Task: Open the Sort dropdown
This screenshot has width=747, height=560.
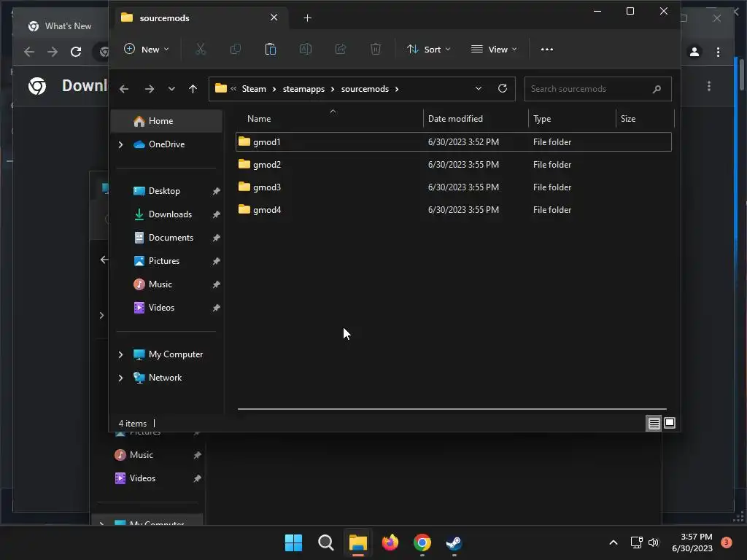Action: click(428, 49)
